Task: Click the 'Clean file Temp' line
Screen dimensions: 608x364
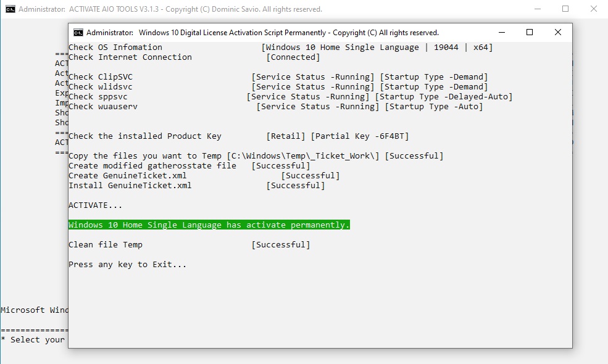Action: [106, 245]
